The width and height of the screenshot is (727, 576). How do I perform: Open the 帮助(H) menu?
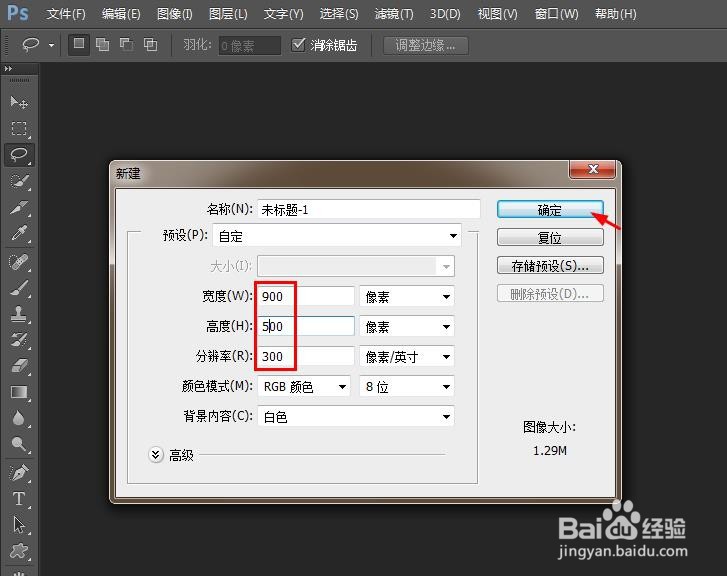(x=616, y=14)
